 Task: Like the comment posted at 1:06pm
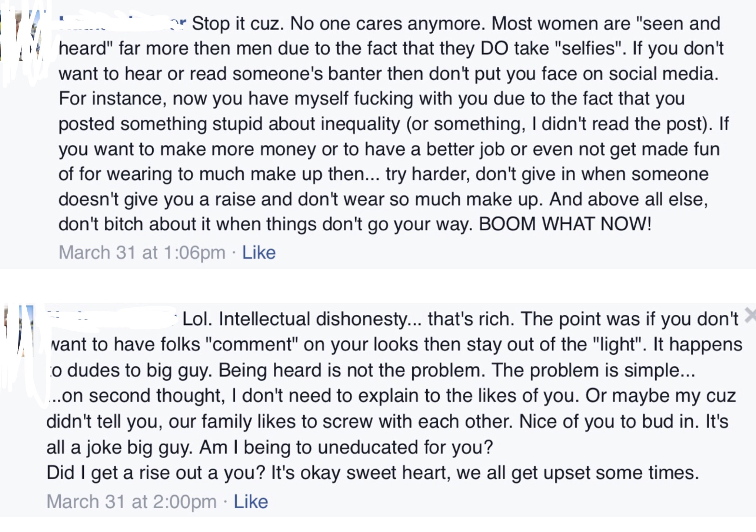click(x=259, y=253)
